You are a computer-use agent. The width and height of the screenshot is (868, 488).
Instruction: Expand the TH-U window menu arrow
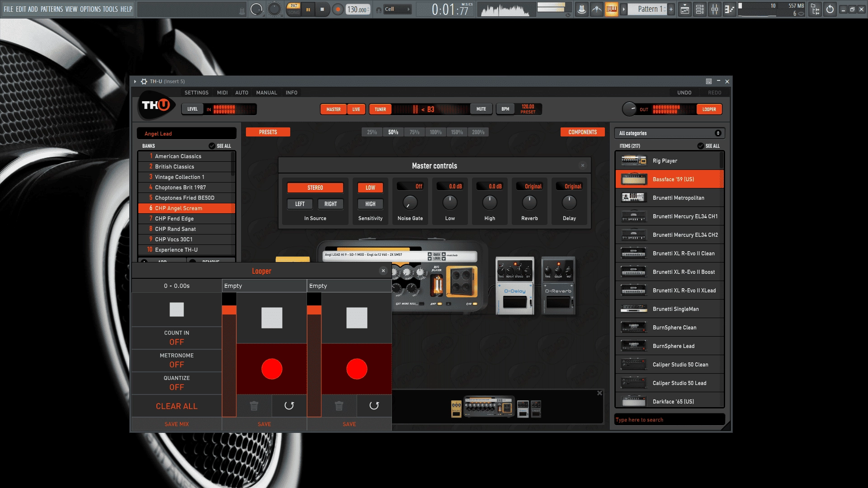tap(135, 81)
